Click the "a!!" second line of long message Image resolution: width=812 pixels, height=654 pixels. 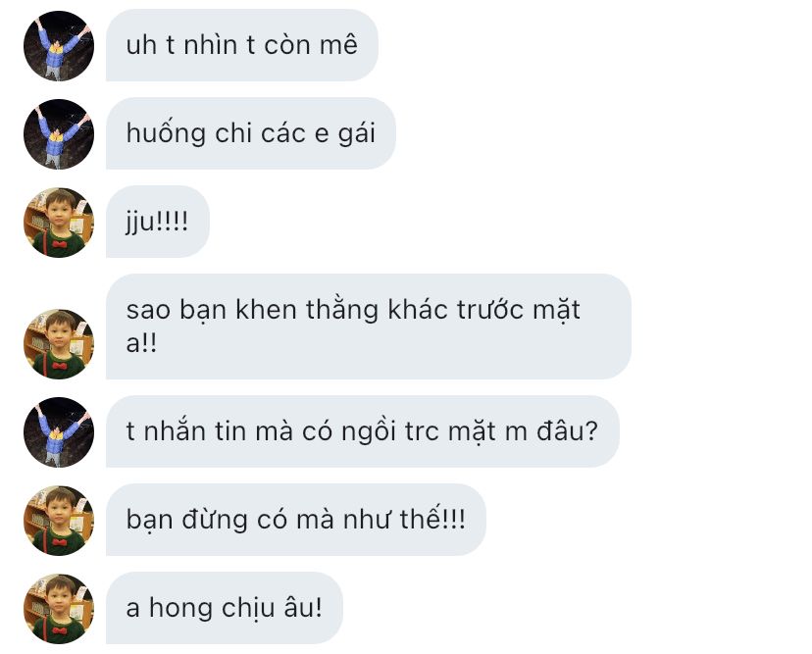(141, 343)
